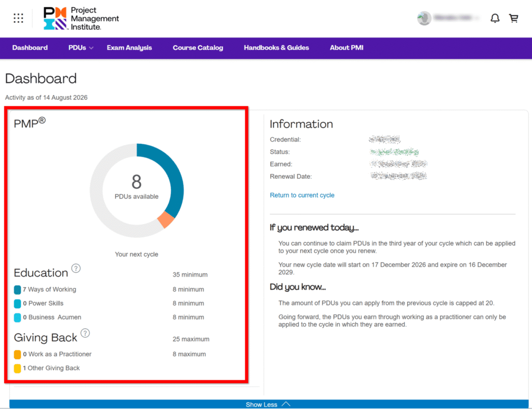
Task: Open the shopping cart icon
Action: click(x=514, y=18)
